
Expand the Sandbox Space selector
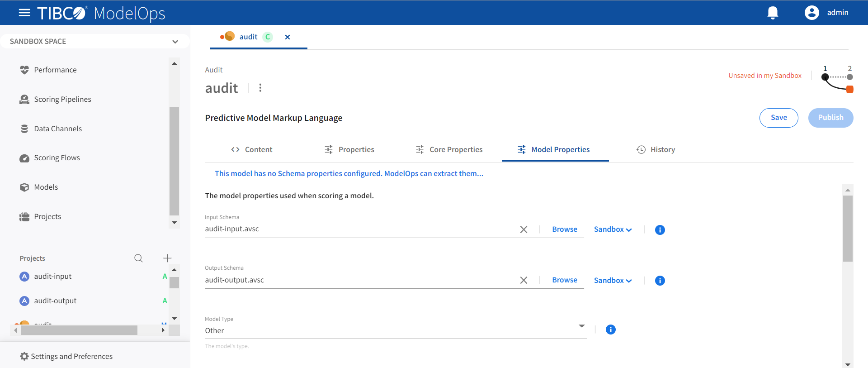175,42
